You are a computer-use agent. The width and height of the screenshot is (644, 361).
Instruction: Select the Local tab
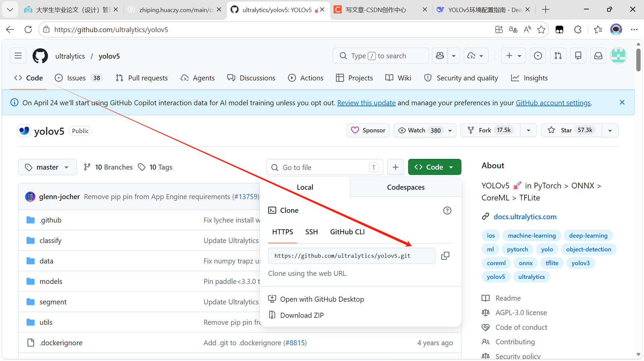pyautogui.click(x=305, y=187)
